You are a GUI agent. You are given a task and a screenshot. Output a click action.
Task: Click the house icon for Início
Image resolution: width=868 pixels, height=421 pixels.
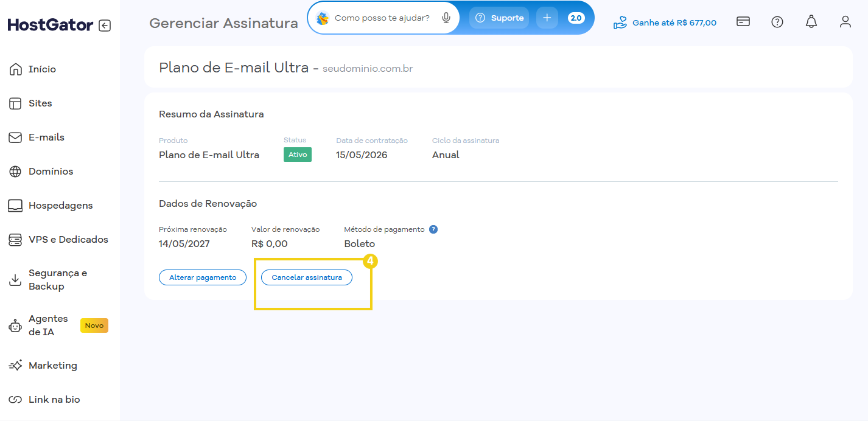point(15,69)
